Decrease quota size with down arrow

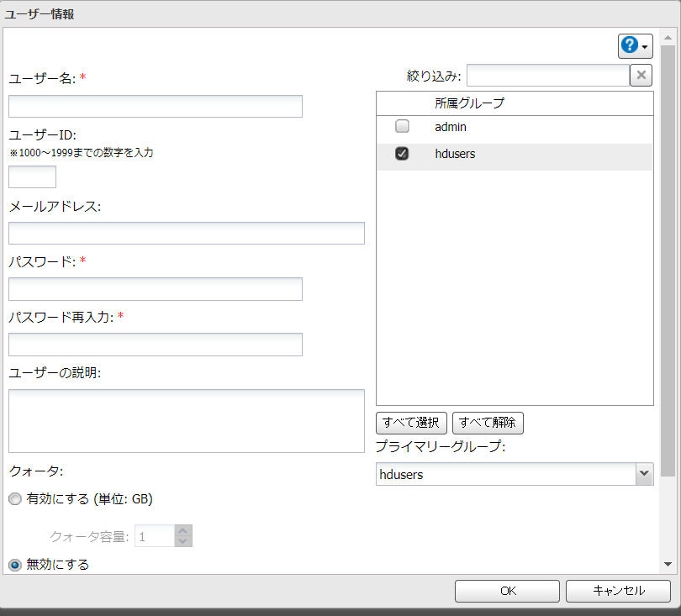183,541
